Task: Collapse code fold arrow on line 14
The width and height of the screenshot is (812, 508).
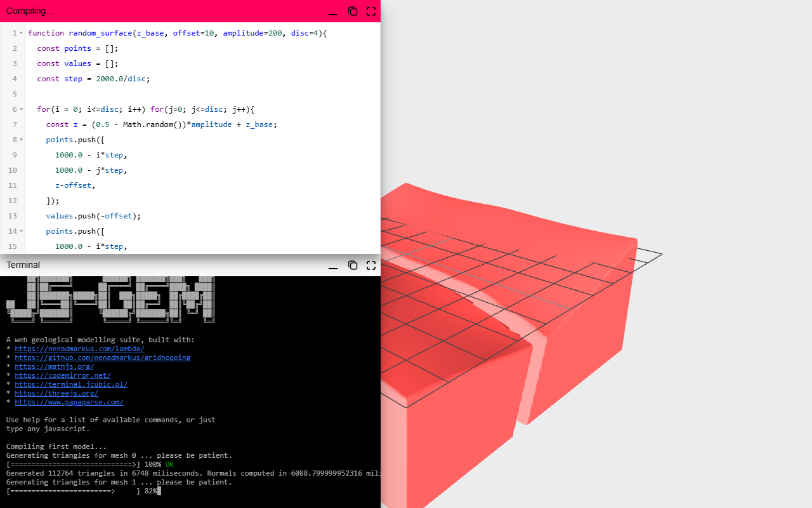Action: point(21,231)
